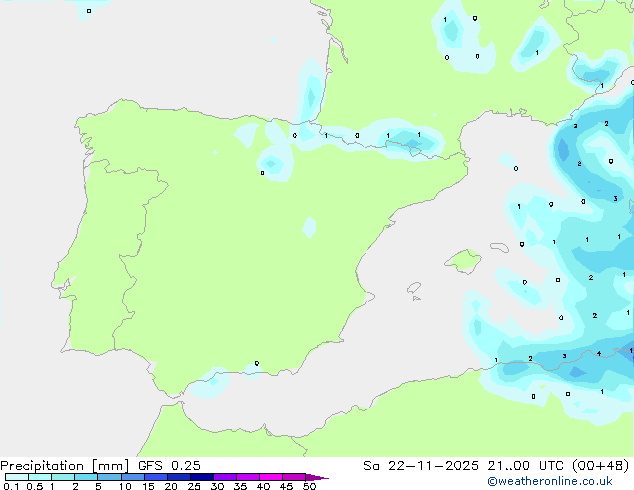The width and height of the screenshot is (634, 490).
Task: Click the 0.1–0.5 mm legend color box
Action: 17,477
